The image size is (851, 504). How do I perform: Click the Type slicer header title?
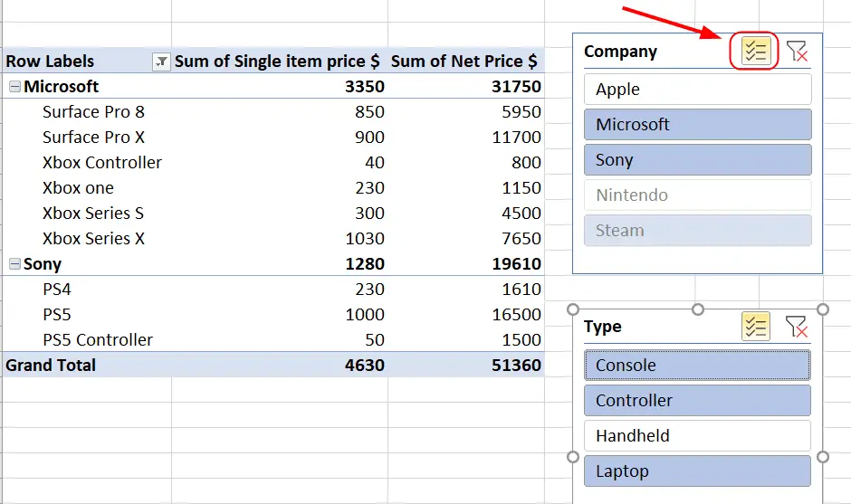[x=602, y=327]
